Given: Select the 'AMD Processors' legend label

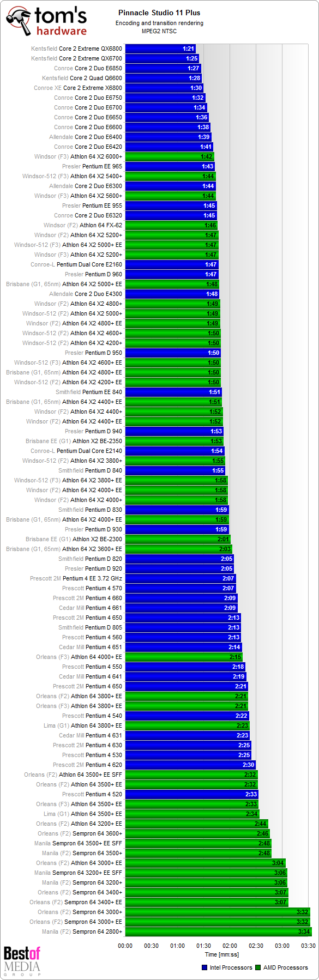Looking at the screenshot, I should 286,967.
